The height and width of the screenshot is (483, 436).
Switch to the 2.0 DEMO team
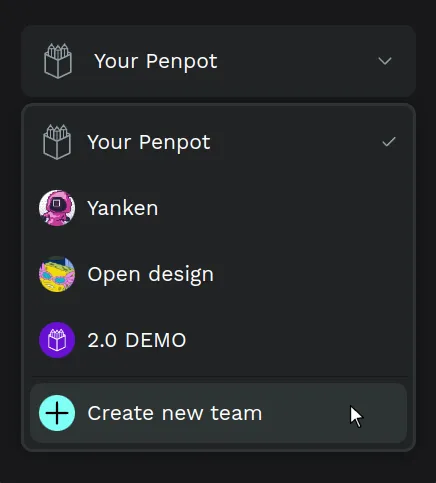(218, 340)
